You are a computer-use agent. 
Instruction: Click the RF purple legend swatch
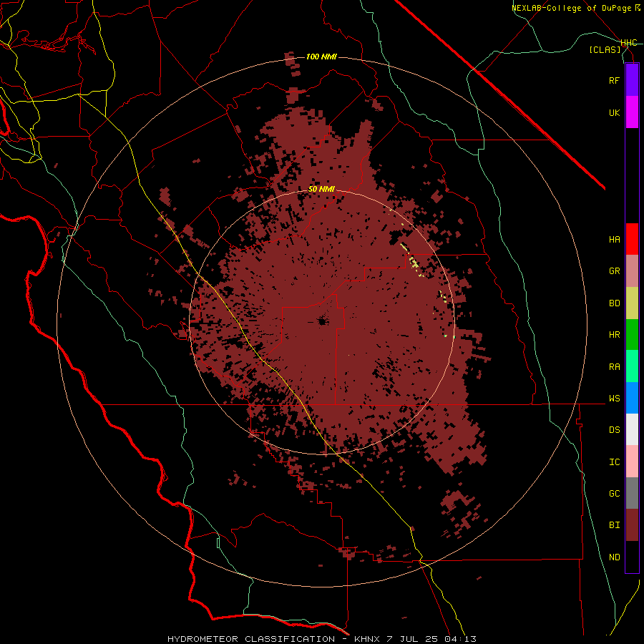pyautogui.click(x=632, y=80)
